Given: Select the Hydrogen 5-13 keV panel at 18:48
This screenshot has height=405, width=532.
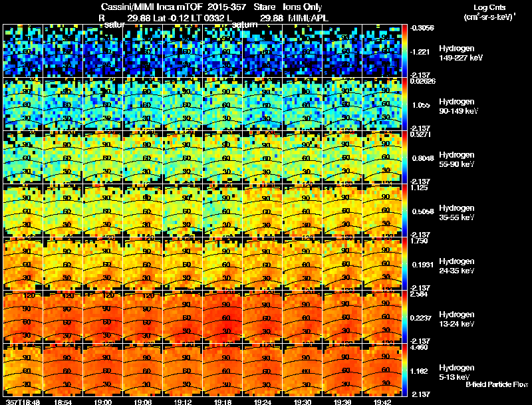Looking at the screenshot, I should pyautogui.click(x=23, y=370).
